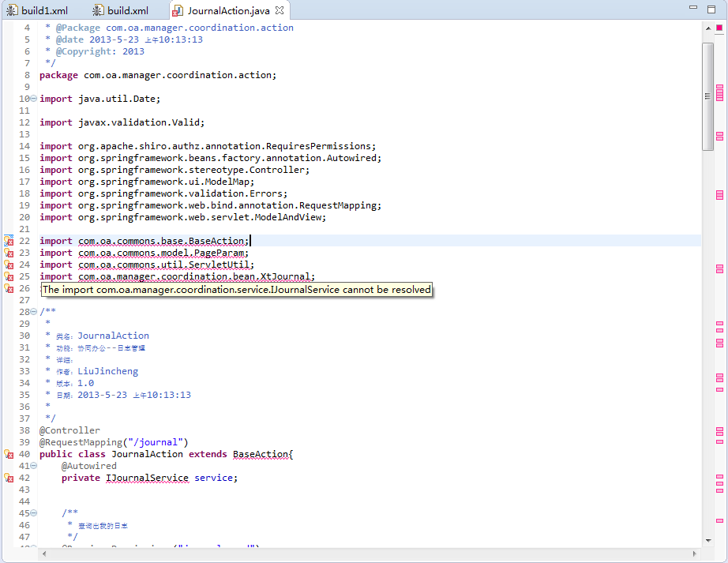
Task: Click the vertical scrollbar thumb
Action: coord(707,96)
